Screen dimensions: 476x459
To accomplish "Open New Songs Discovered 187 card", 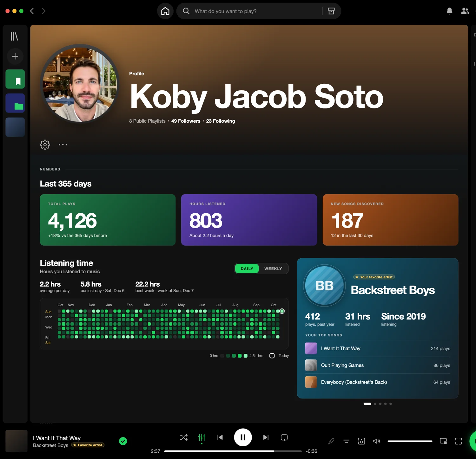I will [390, 220].
